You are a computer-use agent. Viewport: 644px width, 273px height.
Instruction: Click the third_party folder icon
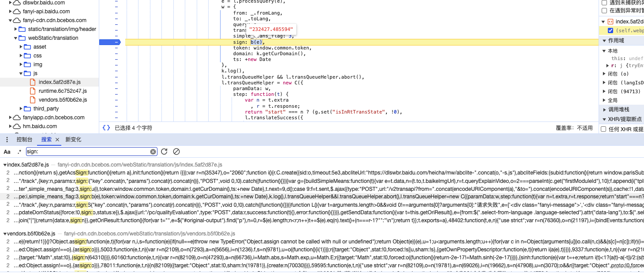[27, 109]
